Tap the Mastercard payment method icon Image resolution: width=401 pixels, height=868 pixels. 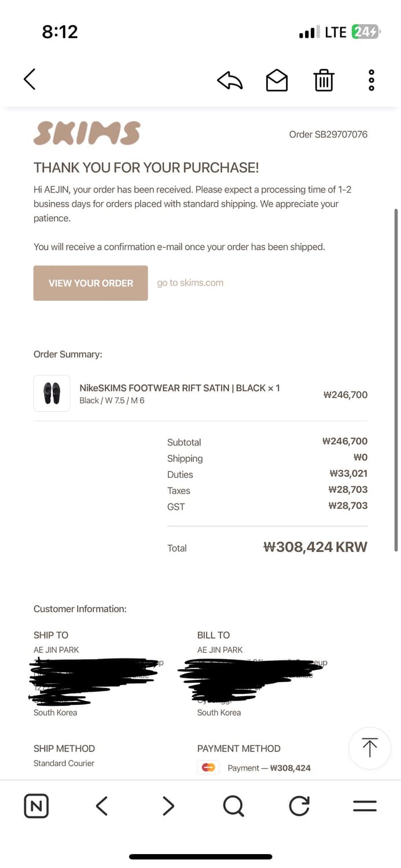208,767
